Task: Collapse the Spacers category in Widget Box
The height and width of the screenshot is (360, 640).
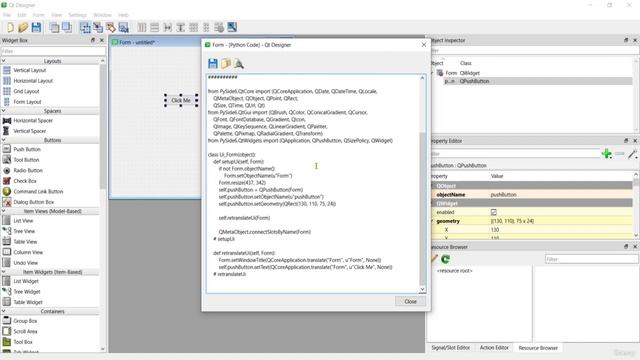Action: coord(3,111)
